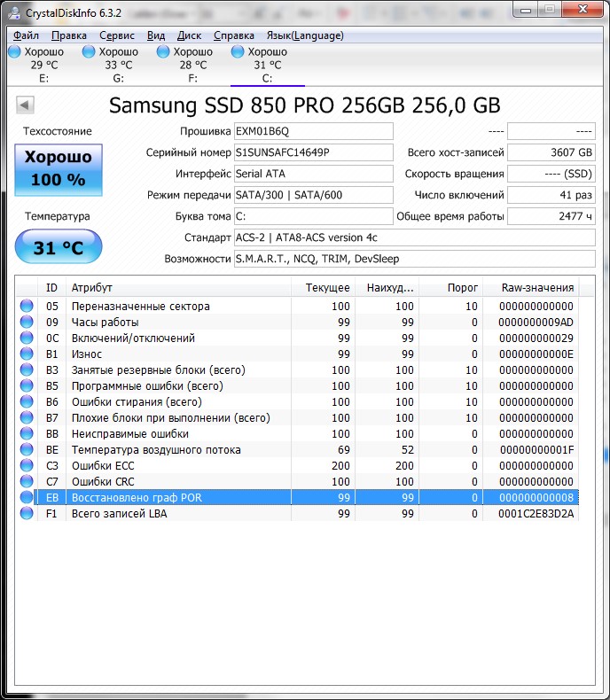Click the status orb of attribute 05

point(27,306)
